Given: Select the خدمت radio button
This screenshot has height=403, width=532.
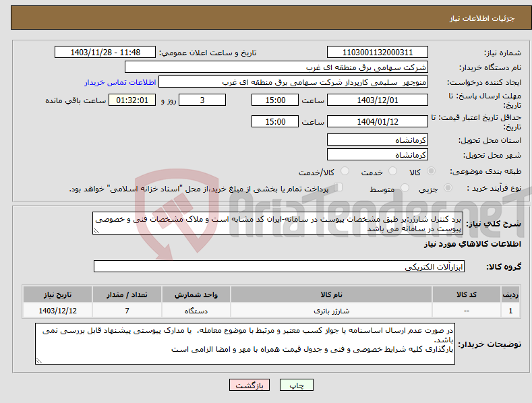Looking at the screenshot, I should tap(392, 171).
